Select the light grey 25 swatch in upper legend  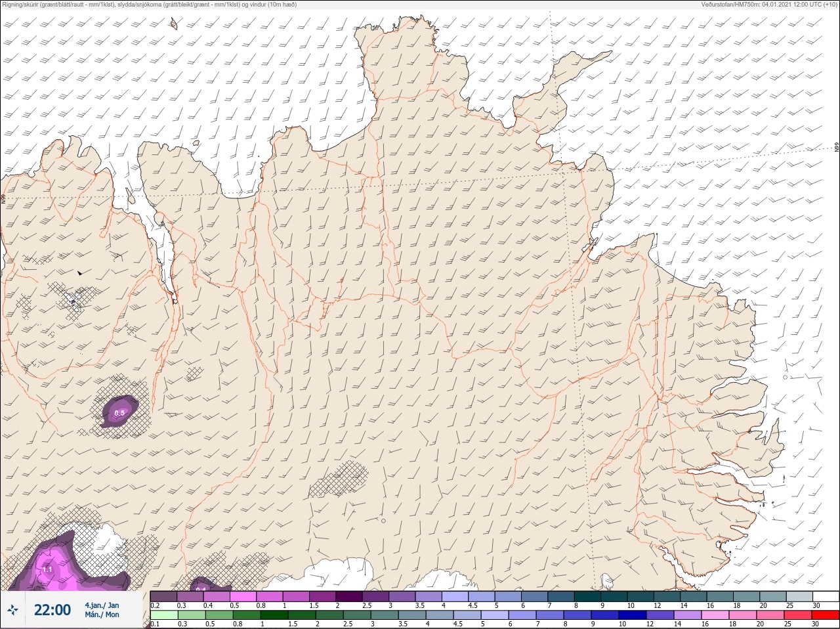click(799, 596)
